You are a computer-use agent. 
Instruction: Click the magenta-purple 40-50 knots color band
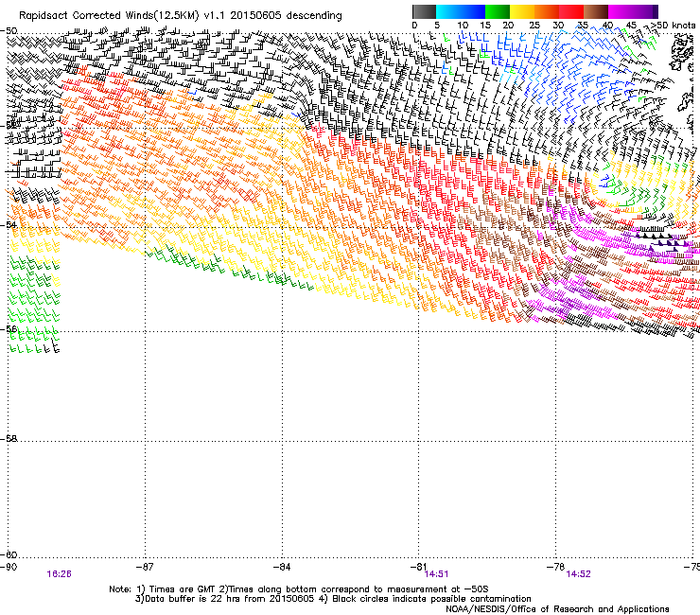pos(633,11)
